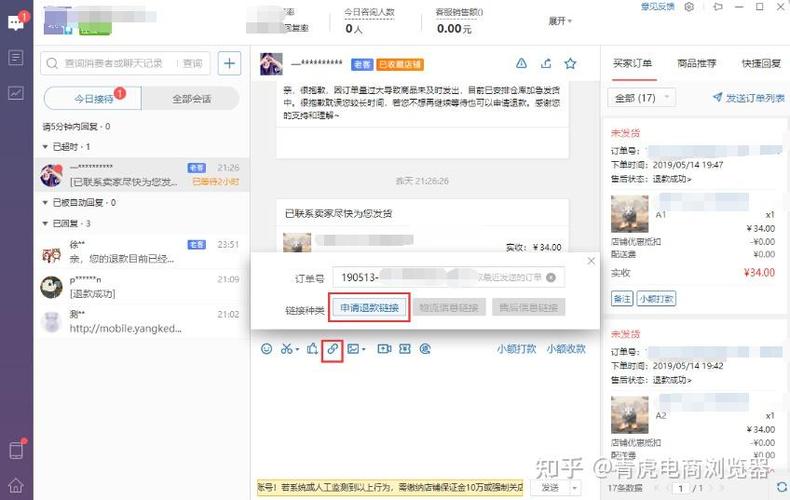Screen dimensions: 790x500
Task: Open the image icon dropdown arrow
Action: click(364, 349)
